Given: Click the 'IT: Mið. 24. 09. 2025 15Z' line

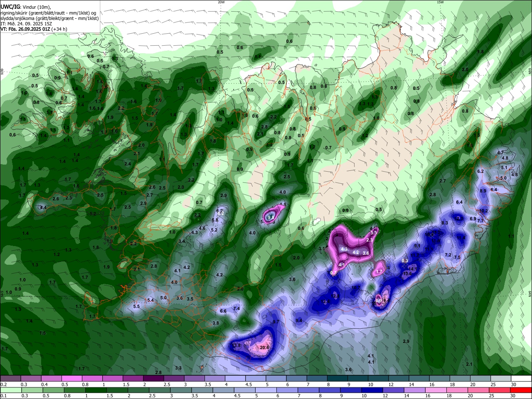Looking at the screenshot, I should [26, 24].
